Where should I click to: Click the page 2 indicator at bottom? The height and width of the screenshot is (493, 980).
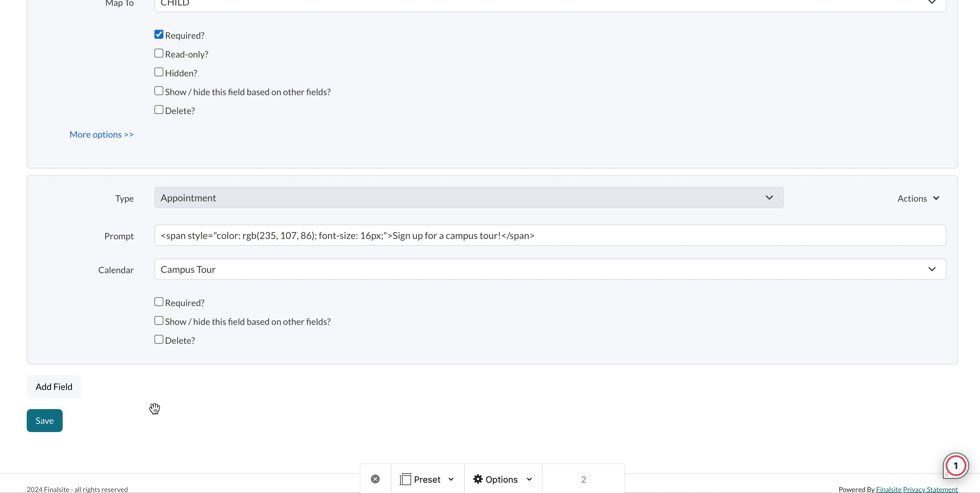click(583, 479)
